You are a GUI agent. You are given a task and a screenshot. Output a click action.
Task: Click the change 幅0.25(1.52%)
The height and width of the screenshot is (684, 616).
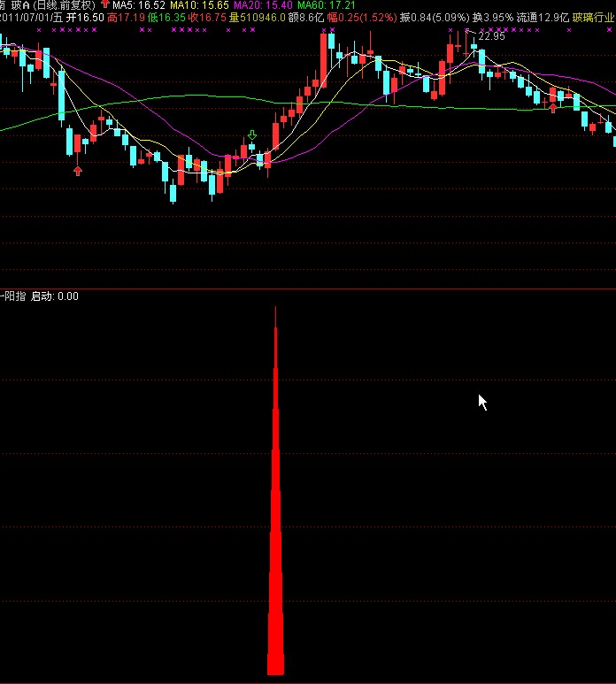point(362,18)
